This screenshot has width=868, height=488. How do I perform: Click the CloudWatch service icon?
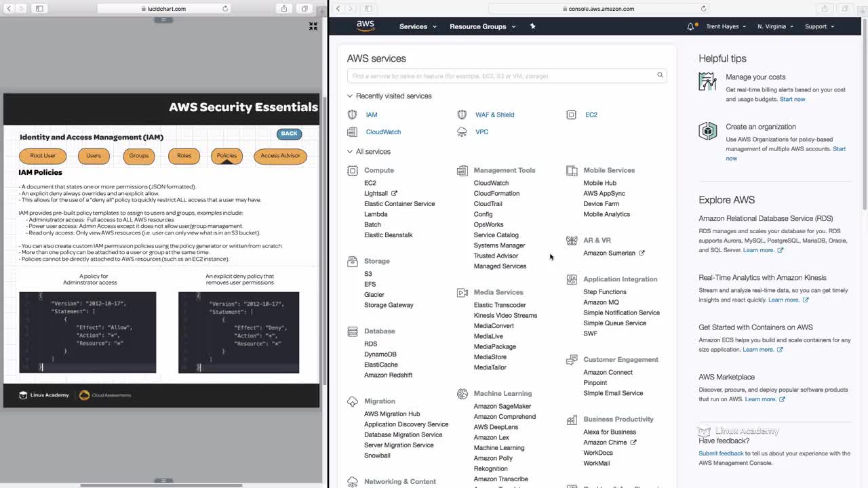tap(352, 132)
